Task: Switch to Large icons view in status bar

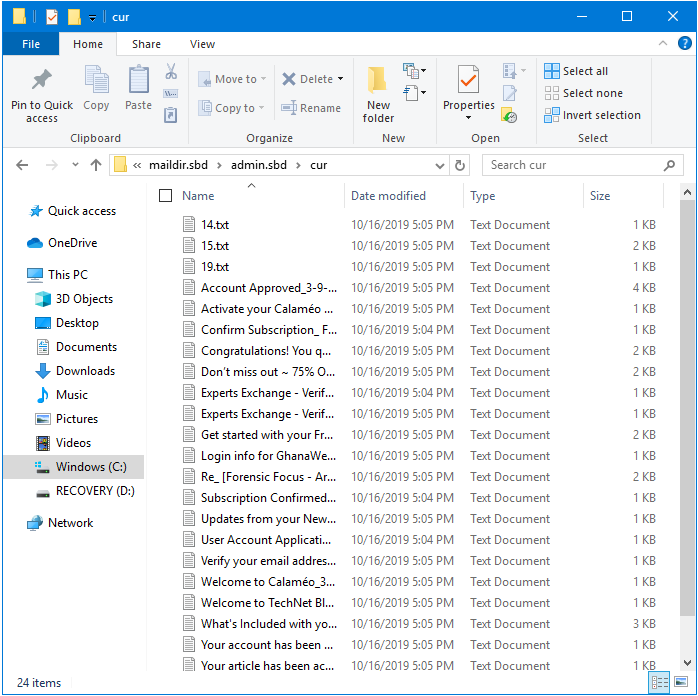Action: (681, 682)
